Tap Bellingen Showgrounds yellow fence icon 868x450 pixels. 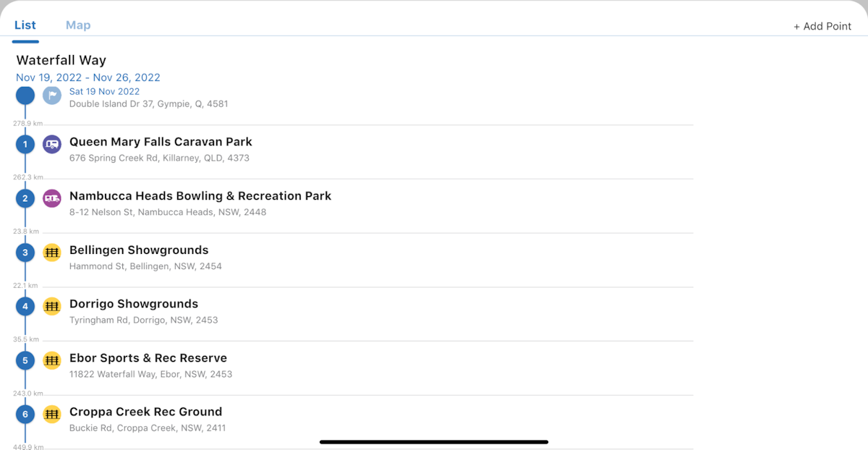pos(52,252)
